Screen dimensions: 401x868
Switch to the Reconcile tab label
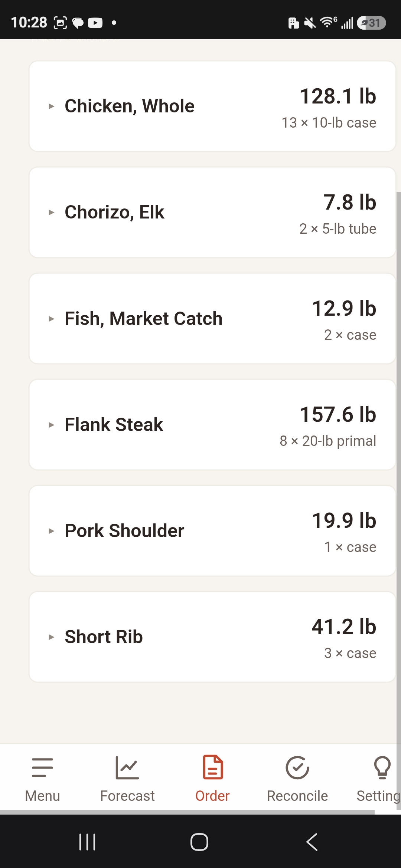pos(297,796)
